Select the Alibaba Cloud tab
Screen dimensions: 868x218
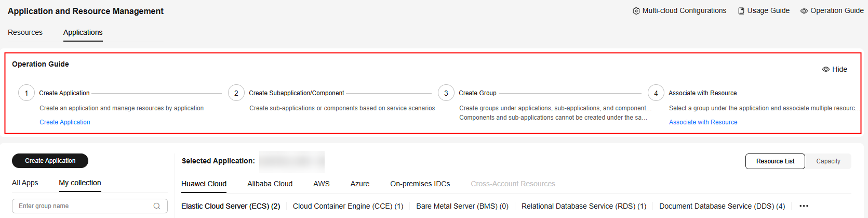(270, 184)
